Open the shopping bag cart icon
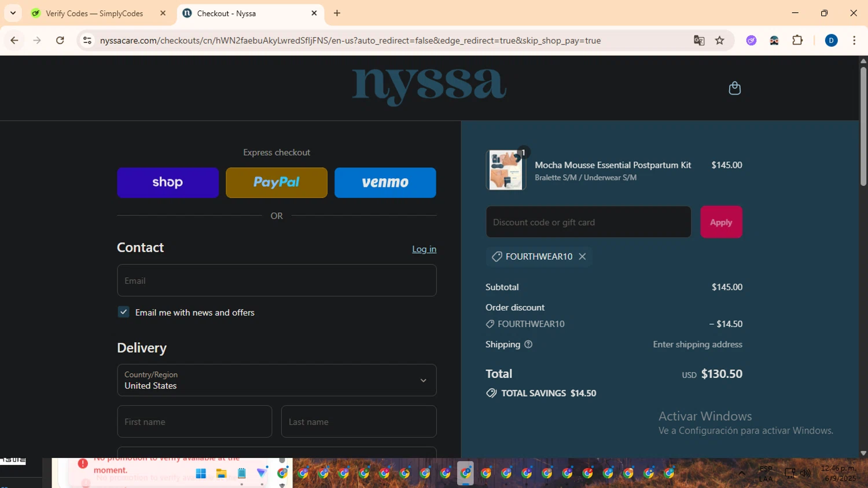The image size is (868, 488). (734, 88)
